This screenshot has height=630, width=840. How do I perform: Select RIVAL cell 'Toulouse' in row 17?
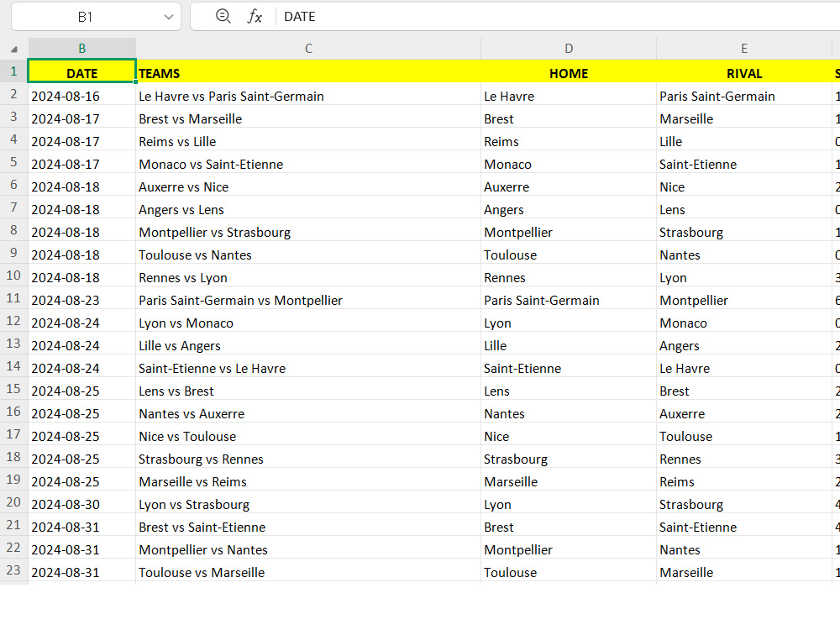pyautogui.click(x=744, y=436)
